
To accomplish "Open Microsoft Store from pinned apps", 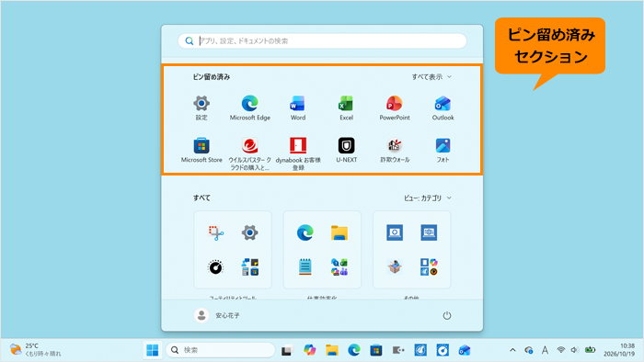I will pyautogui.click(x=201, y=151).
